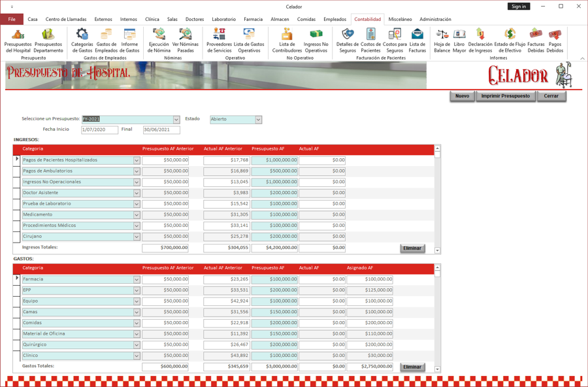Open the Farmacia category dropdown in Gastos
Image resolution: width=588 pixels, height=387 pixels.
[x=137, y=279]
